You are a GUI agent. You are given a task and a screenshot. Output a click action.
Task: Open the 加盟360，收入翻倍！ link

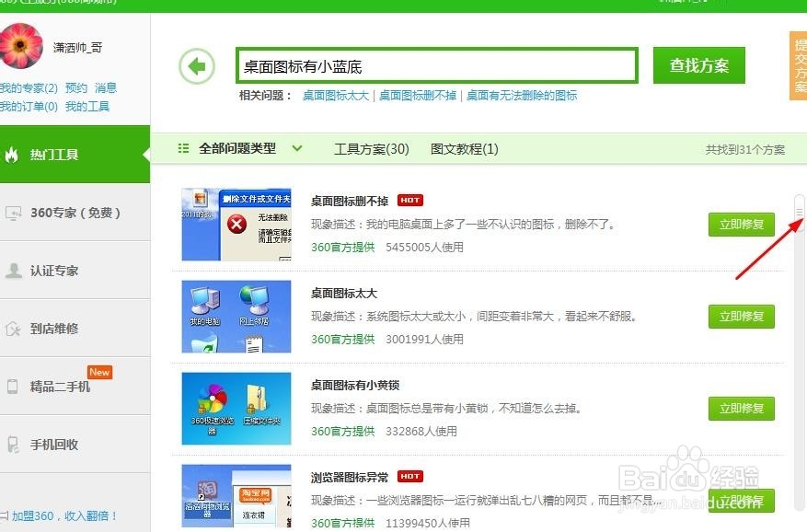63,515
